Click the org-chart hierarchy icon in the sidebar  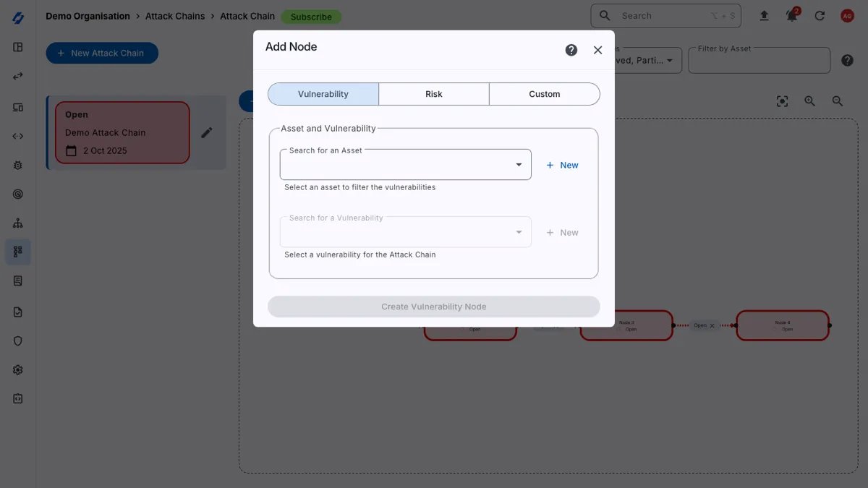point(17,223)
